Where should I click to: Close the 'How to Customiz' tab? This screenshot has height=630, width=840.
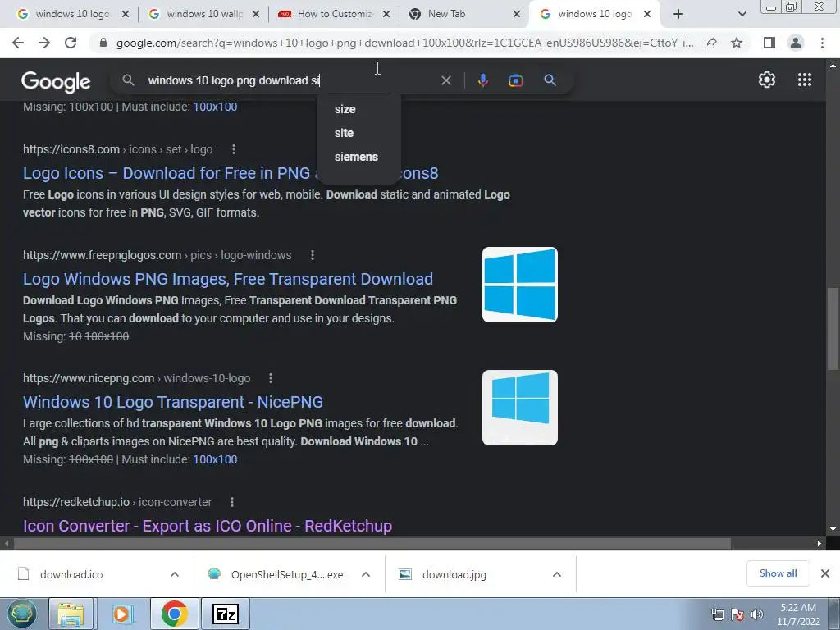tap(386, 15)
